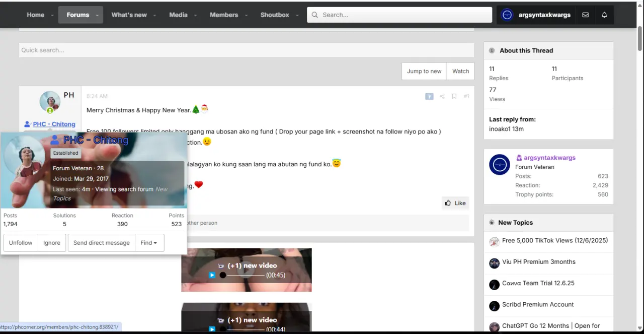Viewport: 644px width, 334px height.
Task: Click the navbar user avatar icon
Action: 507,15
